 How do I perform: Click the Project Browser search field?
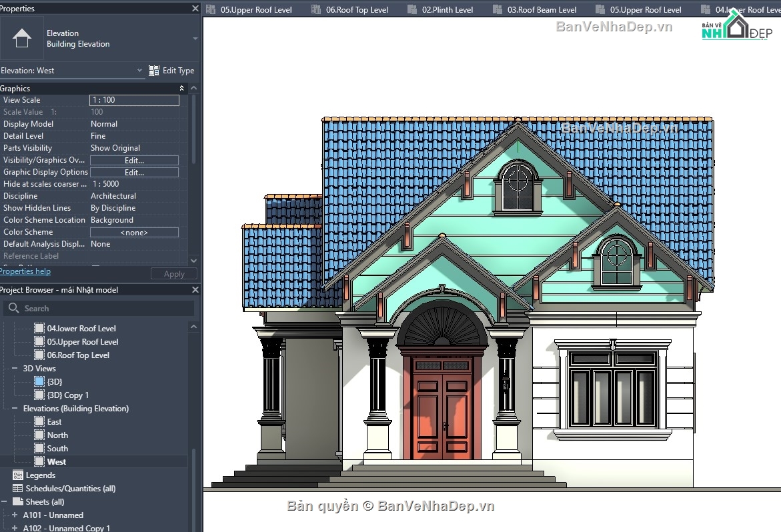[99, 309]
